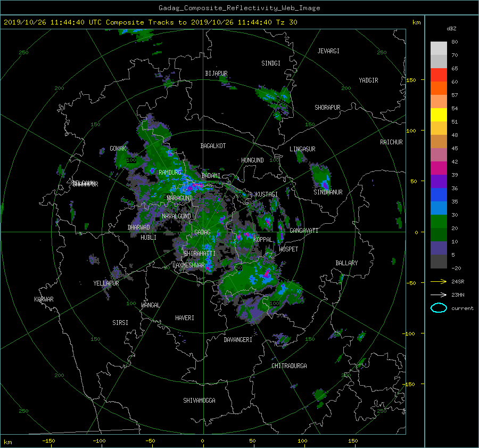Click the white 23MN arrow legend icon
Screen dimensions: 479x448
point(439,295)
